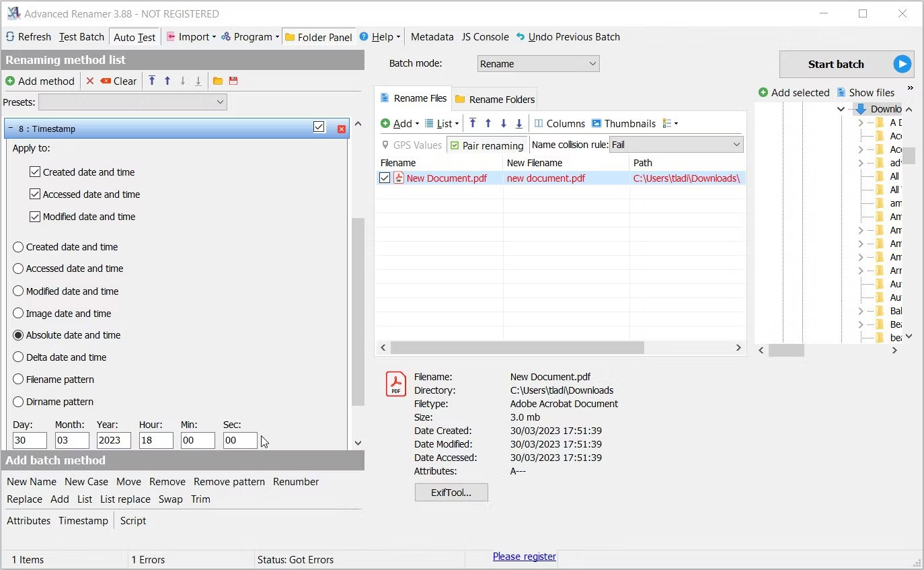Uncheck the Timestamp method enabled checkbox
This screenshot has height=570, width=924.
click(319, 127)
